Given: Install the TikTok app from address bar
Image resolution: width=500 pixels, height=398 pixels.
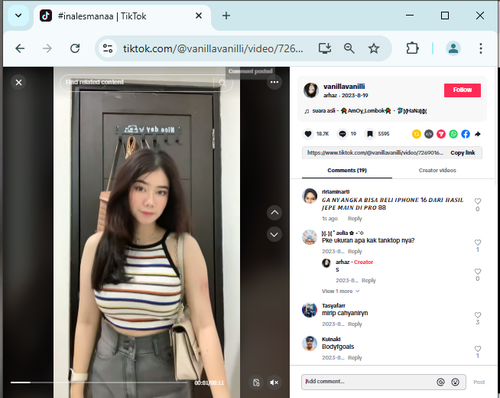Looking at the screenshot, I should click(x=325, y=49).
